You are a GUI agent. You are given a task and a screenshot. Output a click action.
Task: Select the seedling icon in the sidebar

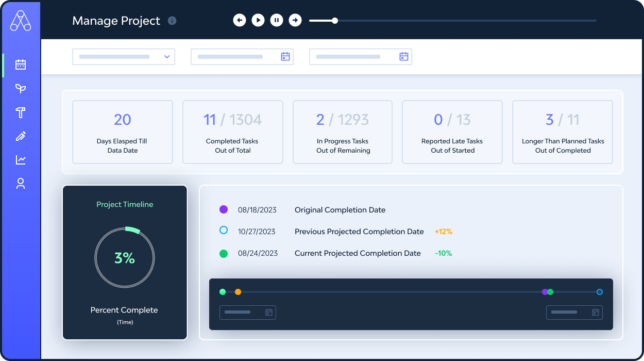point(21,88)
